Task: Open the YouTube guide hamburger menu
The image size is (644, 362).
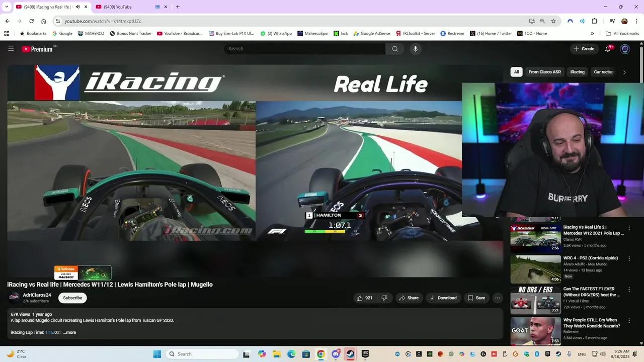Action: click(11, 49)
